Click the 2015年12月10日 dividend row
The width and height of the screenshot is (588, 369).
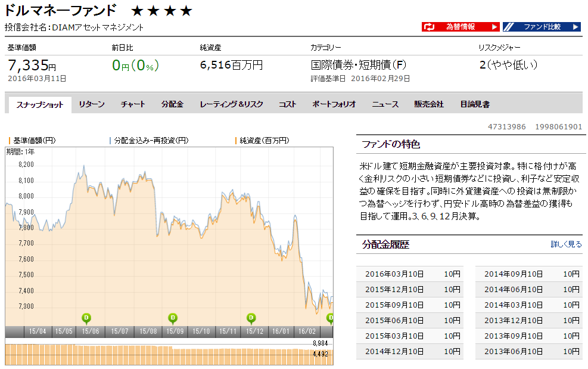(x=410, y=290)
